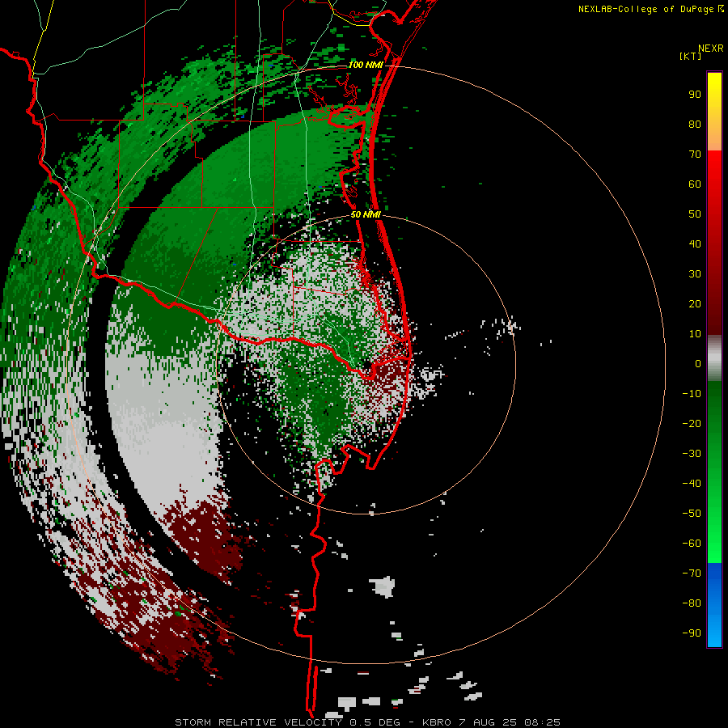Click the '50 NMI' range ring label
The image size is (728, 728).
(x=366, y=214)
